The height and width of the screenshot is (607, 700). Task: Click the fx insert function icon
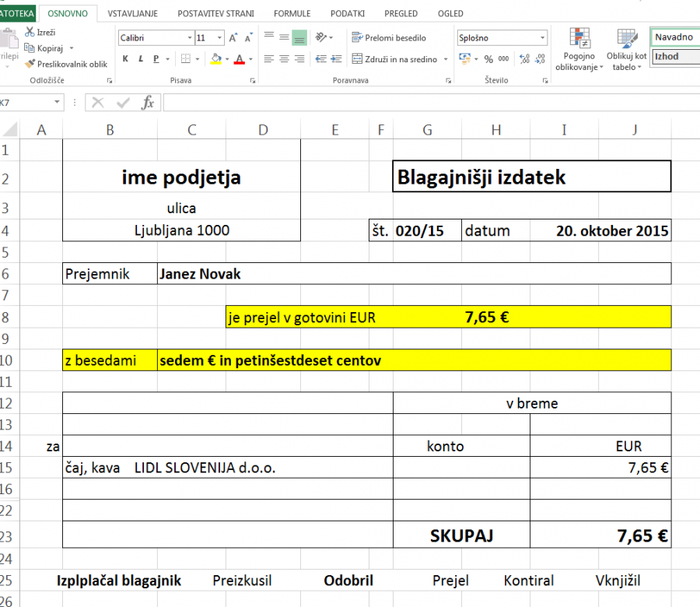[147, 103]
